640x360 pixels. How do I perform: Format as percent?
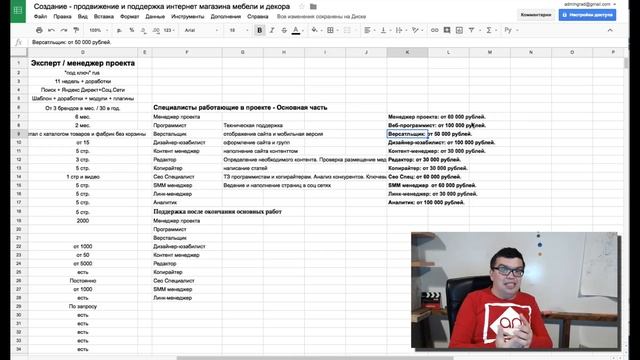coord(131,30)
